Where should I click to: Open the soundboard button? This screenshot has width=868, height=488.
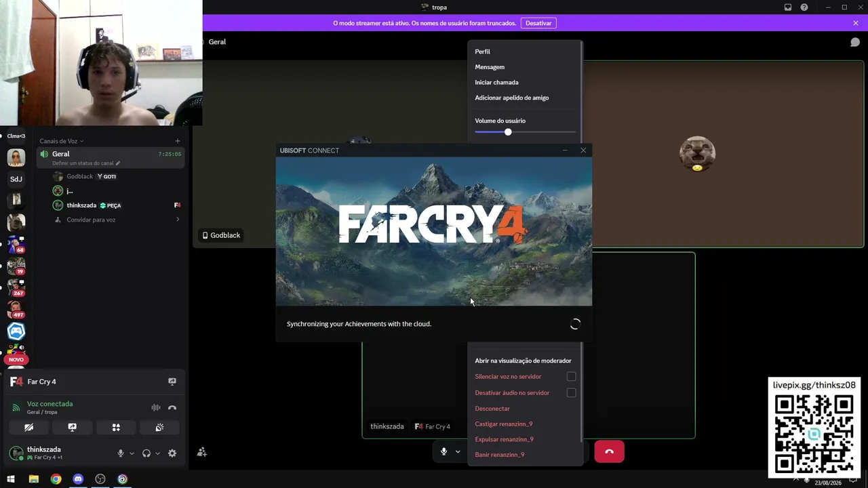(159, 428)
